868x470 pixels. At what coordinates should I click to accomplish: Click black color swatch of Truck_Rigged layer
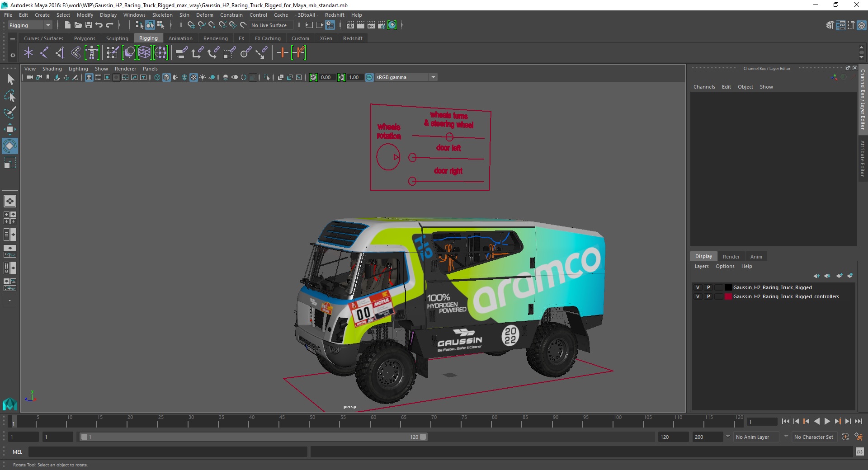pos(728,287)
